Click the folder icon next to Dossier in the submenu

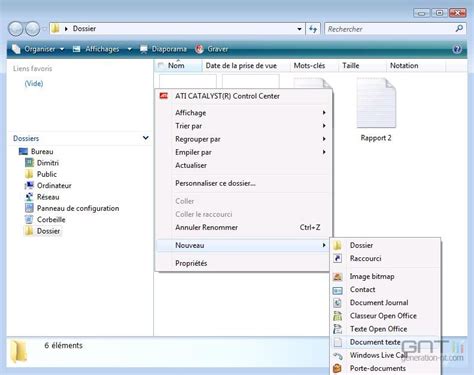coord(337,245)
